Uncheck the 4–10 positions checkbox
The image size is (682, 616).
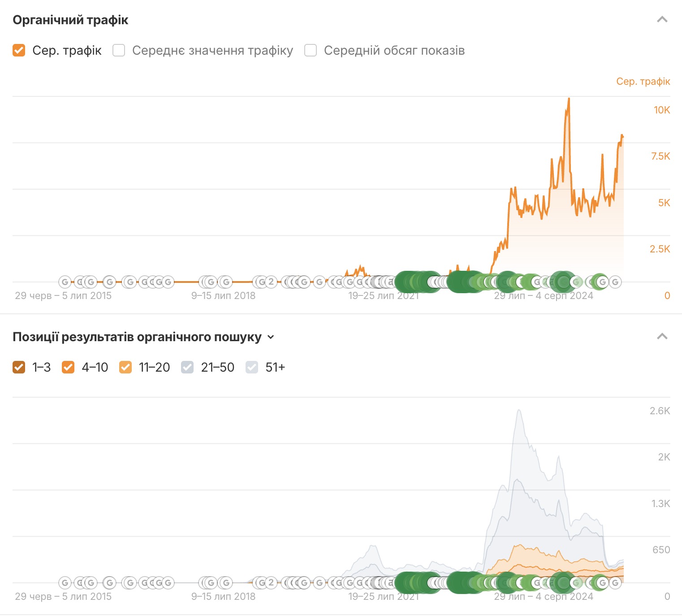[68, 367]
